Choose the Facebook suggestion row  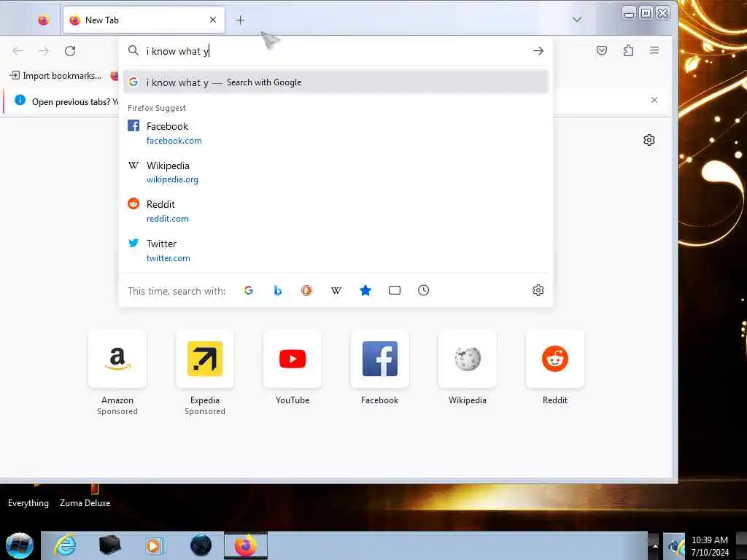point(336,133)
